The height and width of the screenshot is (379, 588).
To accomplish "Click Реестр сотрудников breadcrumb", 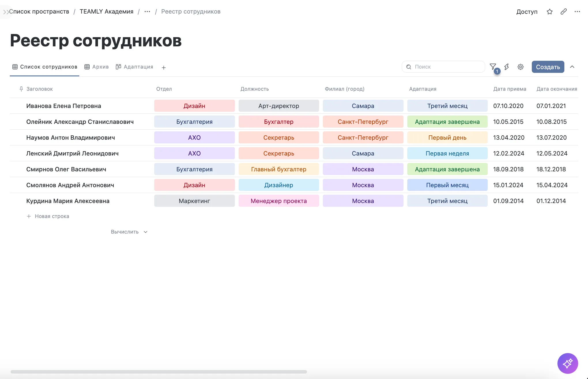I will pyautogui.click(x=191, y=12).
